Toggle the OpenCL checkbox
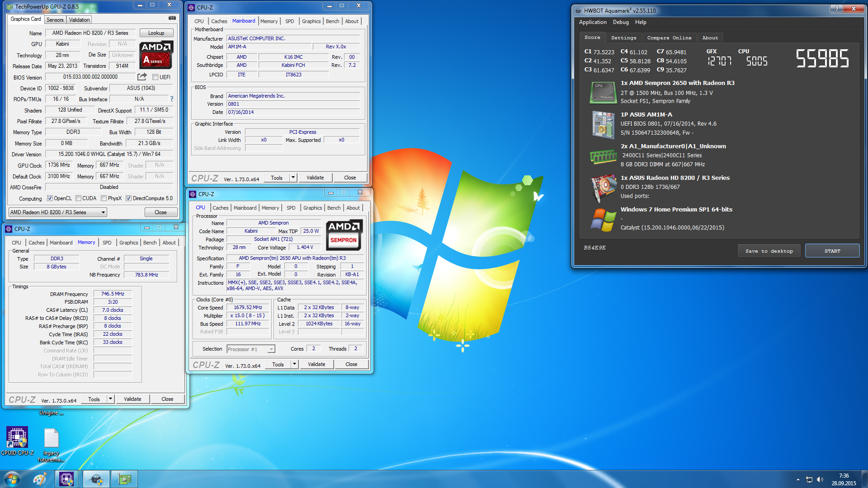This screenshot has height=488, width=868. (50, 198)
